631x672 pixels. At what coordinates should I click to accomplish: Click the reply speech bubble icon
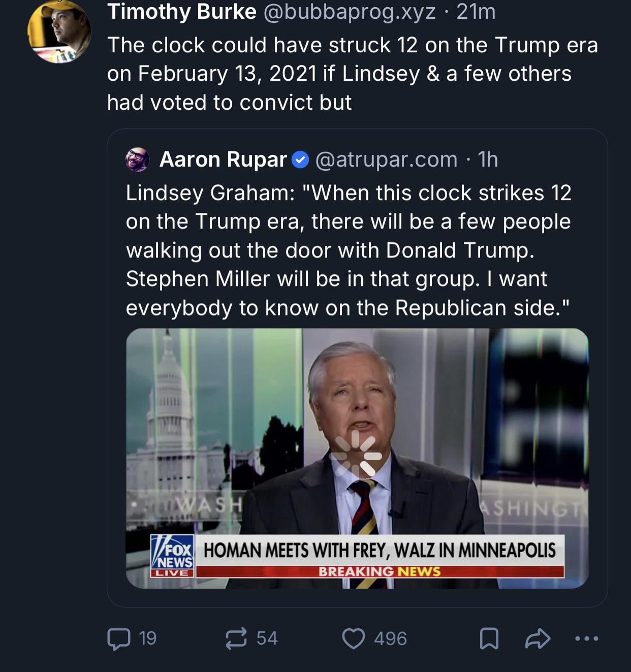coord(119,638)
